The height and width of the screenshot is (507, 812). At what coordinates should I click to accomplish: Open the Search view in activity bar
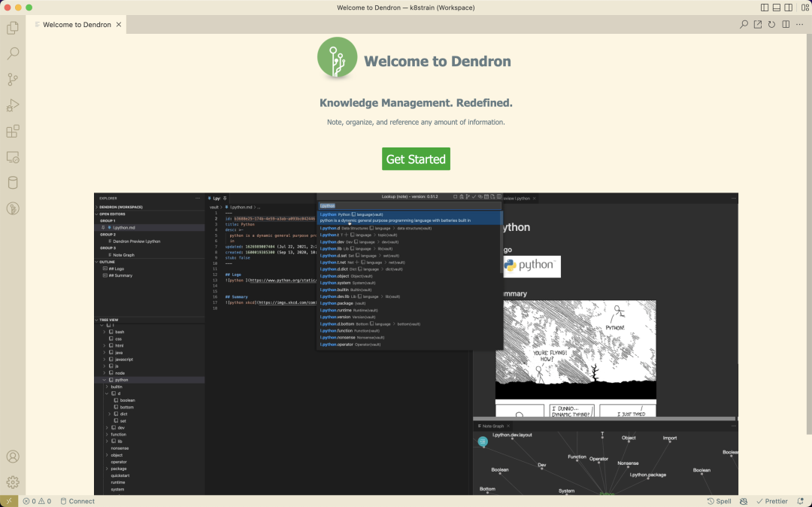click(x=13, y=53)
